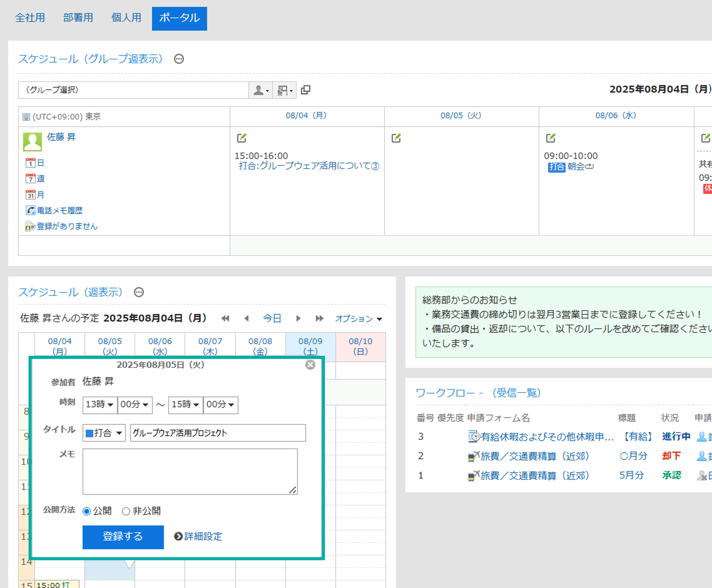Click timezone icon beside (UTC+09:00) 東京
This screenshot has width=712, height=588.
click(26, 117)
